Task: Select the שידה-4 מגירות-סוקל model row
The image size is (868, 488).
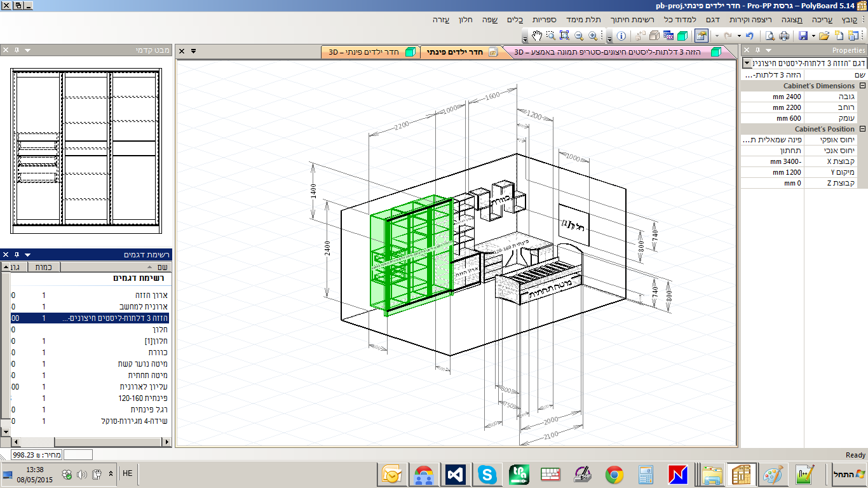Action: 90,421
